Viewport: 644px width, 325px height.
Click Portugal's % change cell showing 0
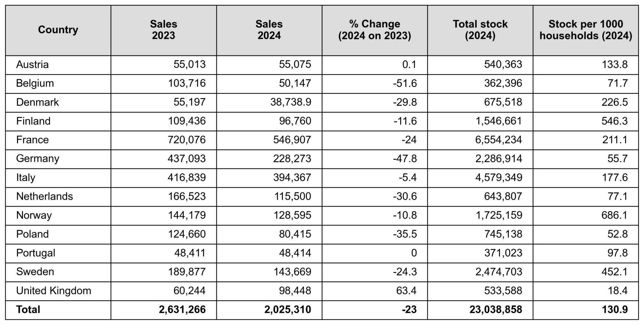pos(414,253)
